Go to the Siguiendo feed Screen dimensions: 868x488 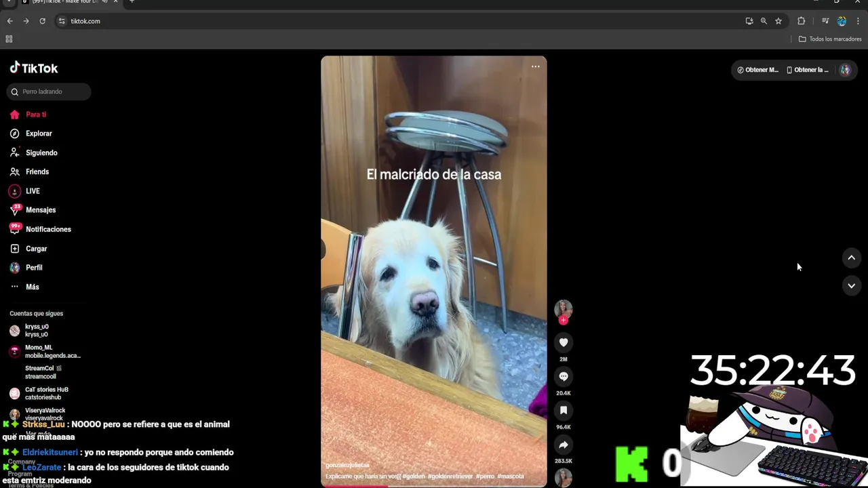click(x=34, y=152)
